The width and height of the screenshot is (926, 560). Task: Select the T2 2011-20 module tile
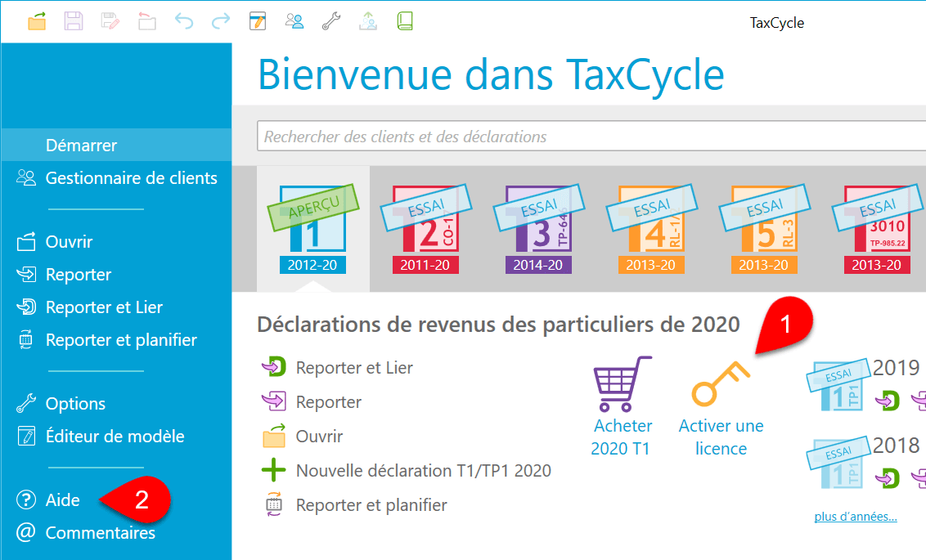click(426, 229)
